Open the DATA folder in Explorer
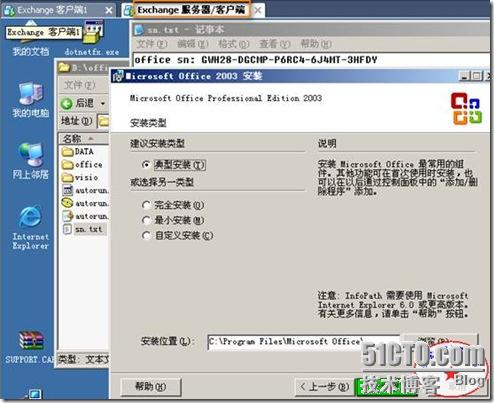This screenshot has width=494, height=403. pyautogui.click(x=78, y=152)
